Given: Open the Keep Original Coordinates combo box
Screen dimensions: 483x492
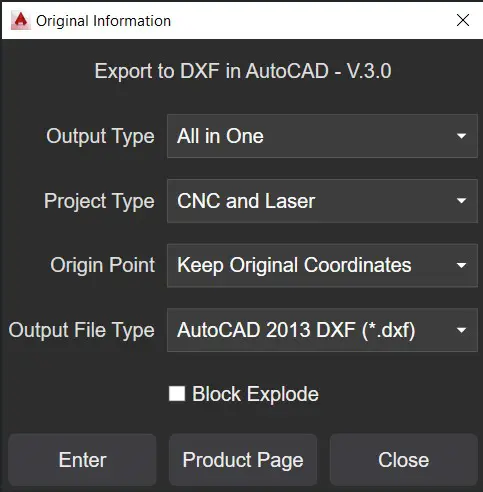Looking at the screenshot, I should point(322,265).
